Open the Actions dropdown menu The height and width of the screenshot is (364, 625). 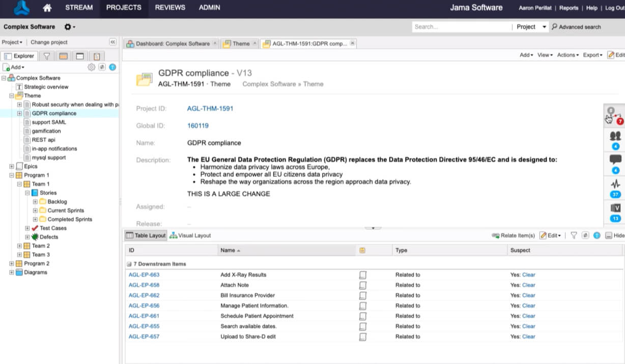(567, 55)
